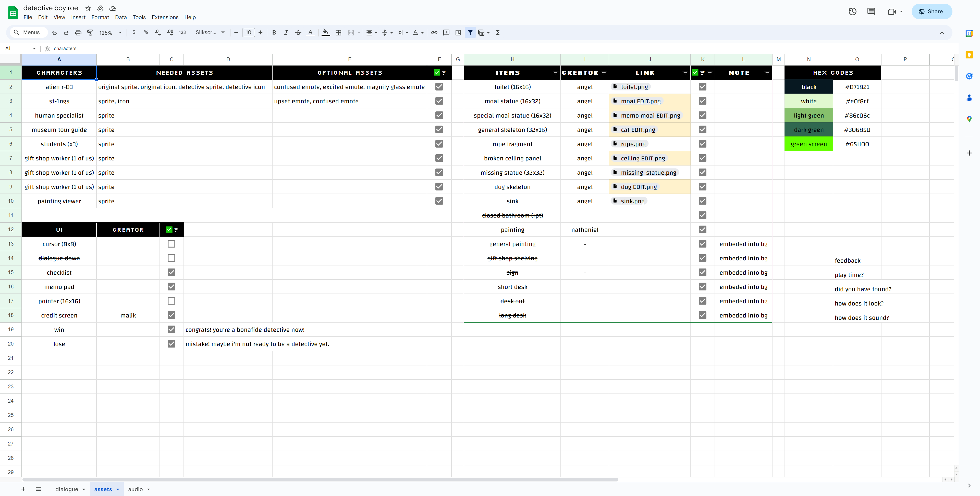The image size is (980, 496).
Task: Toggle the painting item checkbox
Action: pos(703,230)
